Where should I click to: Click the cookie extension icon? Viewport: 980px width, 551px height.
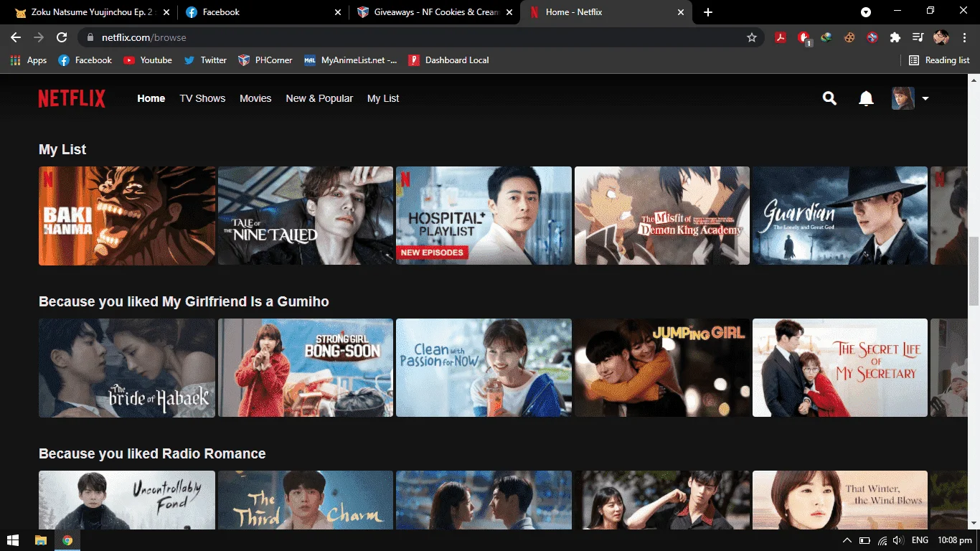pos(849,37)
